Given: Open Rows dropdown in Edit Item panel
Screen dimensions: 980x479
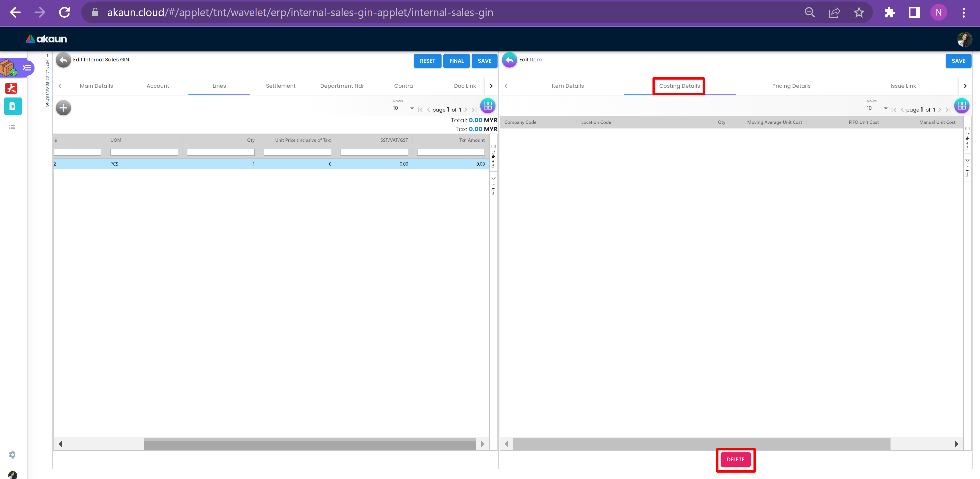Looking at the screenshot, I should pyautogui.click(x=877, y=108).
